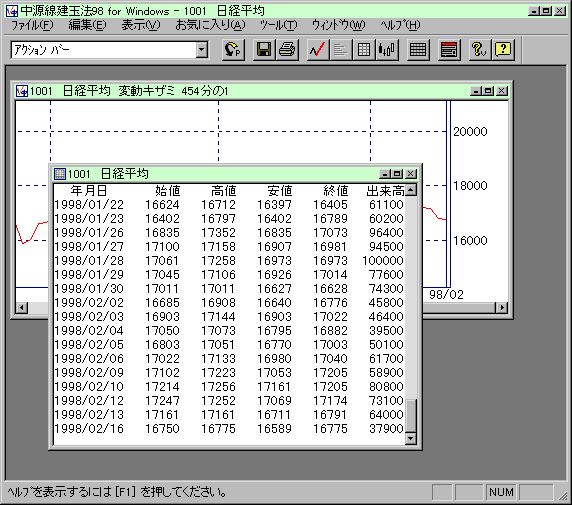Click the striped list view icon

pyautogui.click(x=418, y=49)
